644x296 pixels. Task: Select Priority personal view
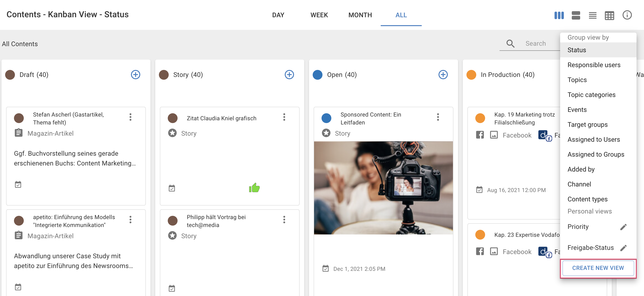click(578, 227)
